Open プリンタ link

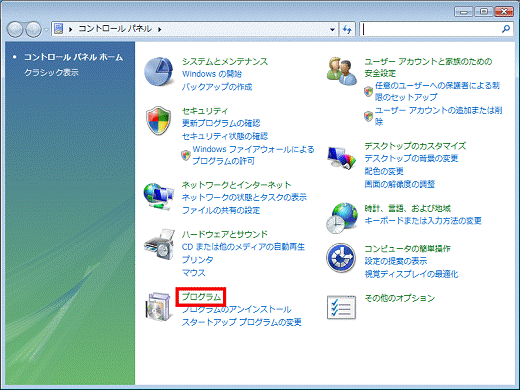(197, 260)
